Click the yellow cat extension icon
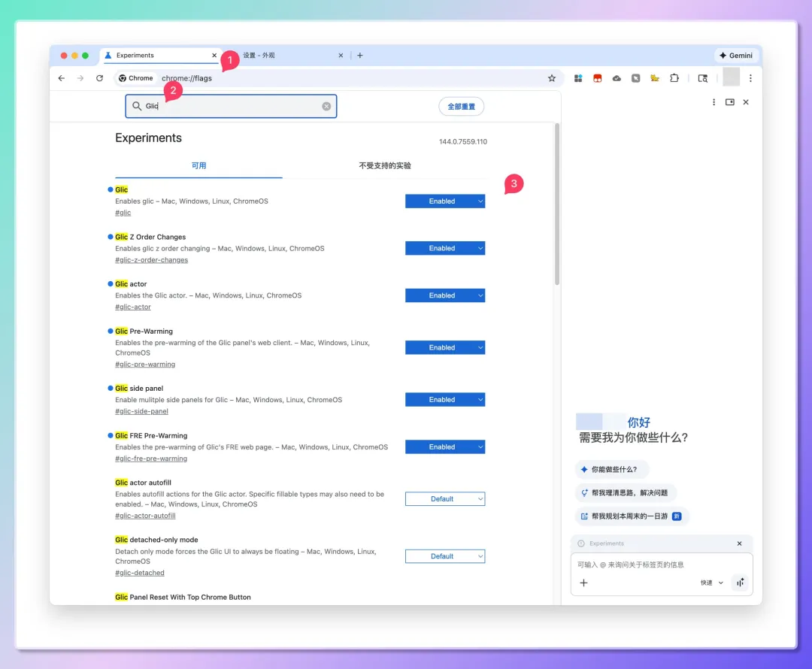Viewport: 812px width, 669px height. click(x=655, y=78)
